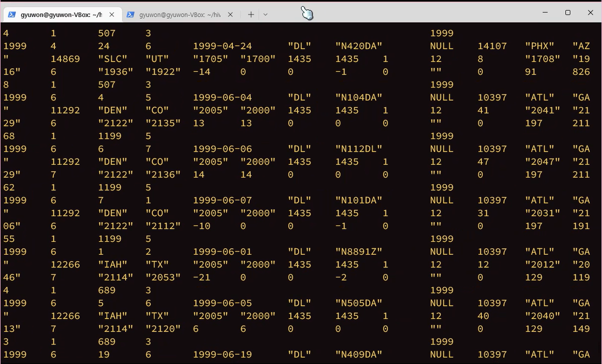
Task: Click the tail number "N505DA"
Action: (358, 303)
